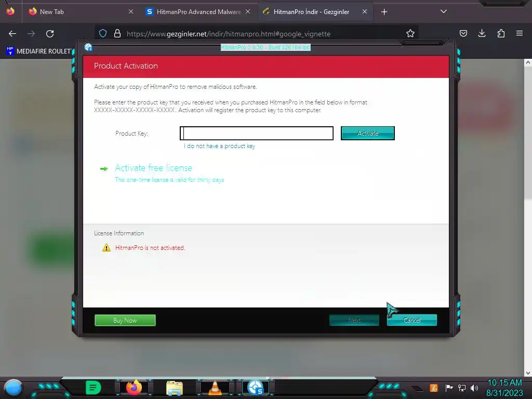This screenshot has height=399, width=532.
Task: Open a new browser tab with plus button
Action: pos(384,12)
